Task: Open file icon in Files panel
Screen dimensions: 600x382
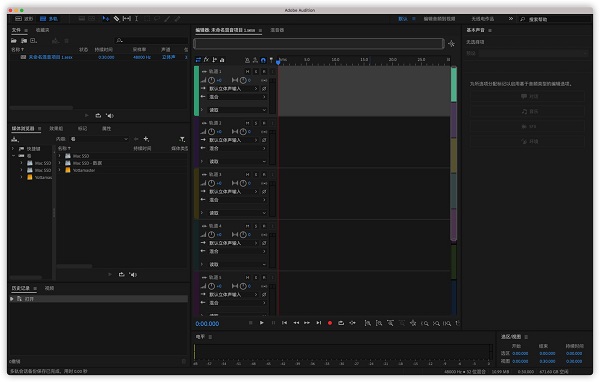Action: point(14,41)
